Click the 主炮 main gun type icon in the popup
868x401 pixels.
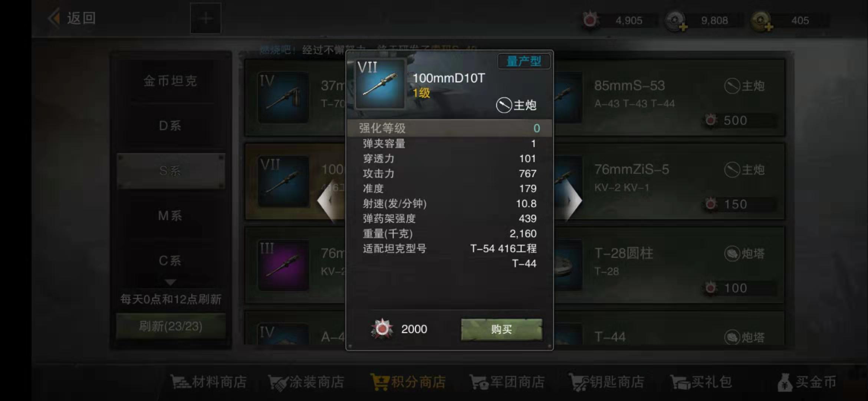click(x=504, y=105)
